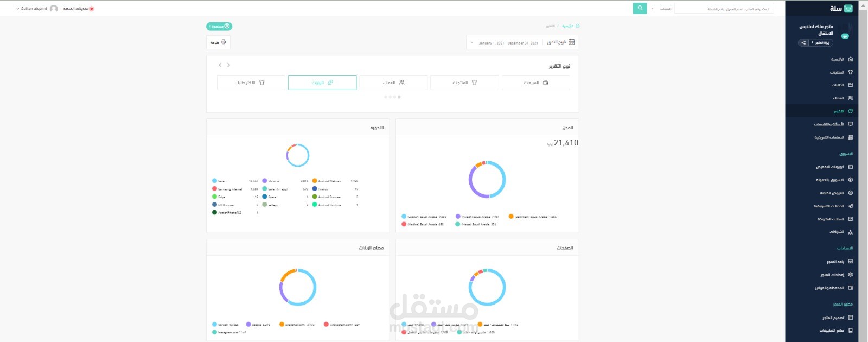Click the snapchat.com source legend entry
868x342 pixels.
297,324
